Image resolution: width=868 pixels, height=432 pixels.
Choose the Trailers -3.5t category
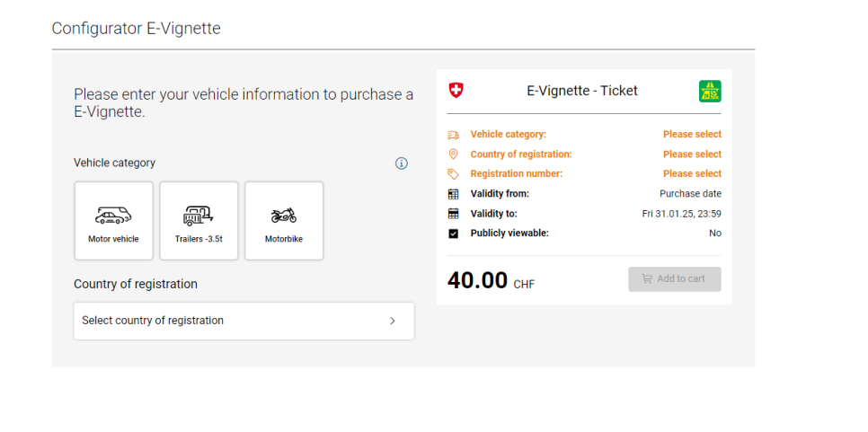(x=199, y=221)
